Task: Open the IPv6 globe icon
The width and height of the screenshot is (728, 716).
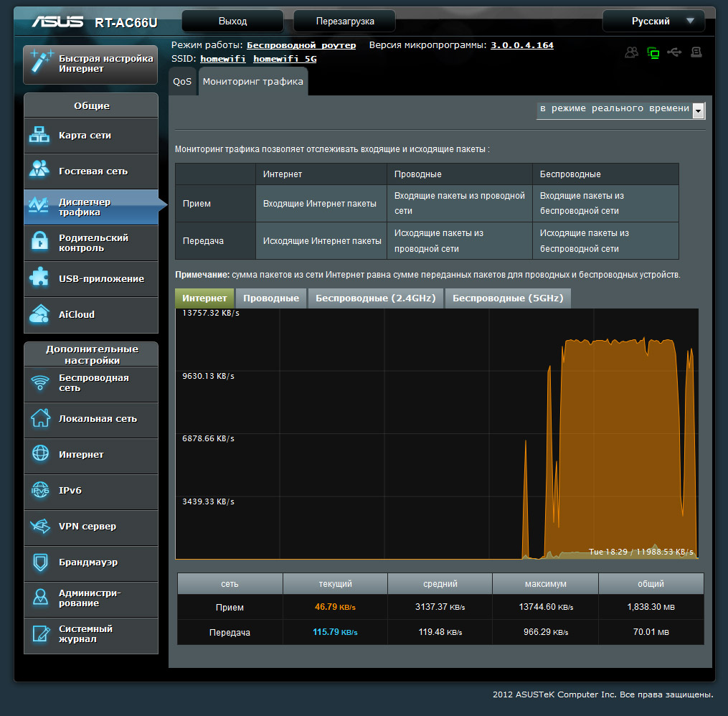Action: click(40, 490)
